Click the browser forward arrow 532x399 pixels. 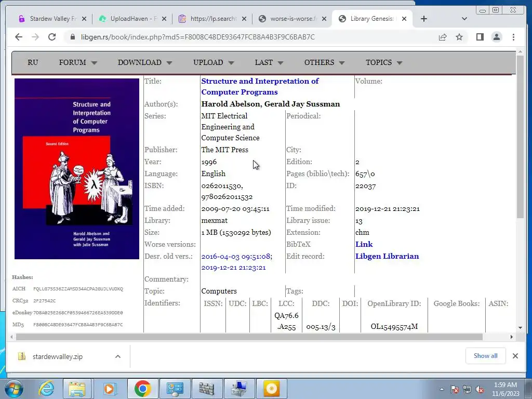(x=35, y=37)
